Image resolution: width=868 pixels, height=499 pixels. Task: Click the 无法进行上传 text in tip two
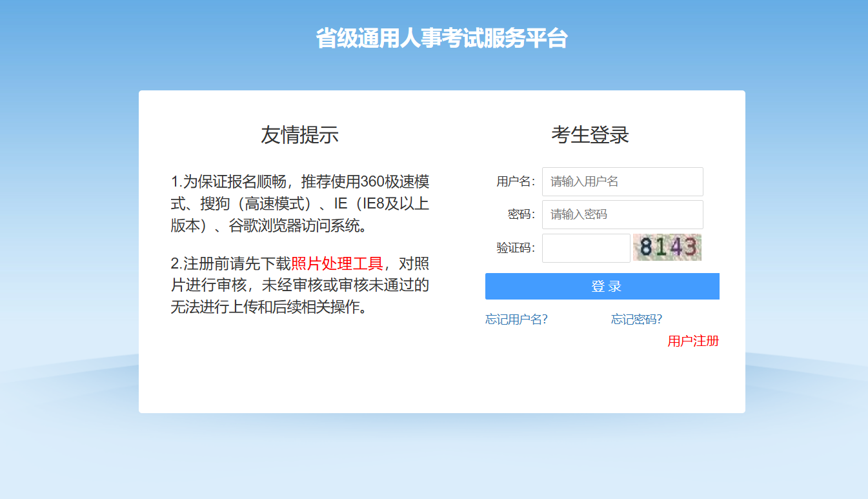tap(208, 307)
